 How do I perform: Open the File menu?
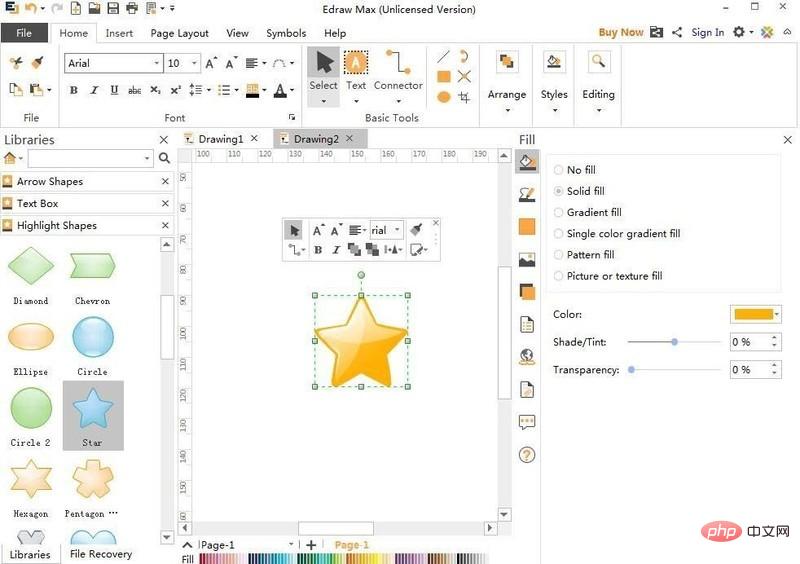[24, 33]
